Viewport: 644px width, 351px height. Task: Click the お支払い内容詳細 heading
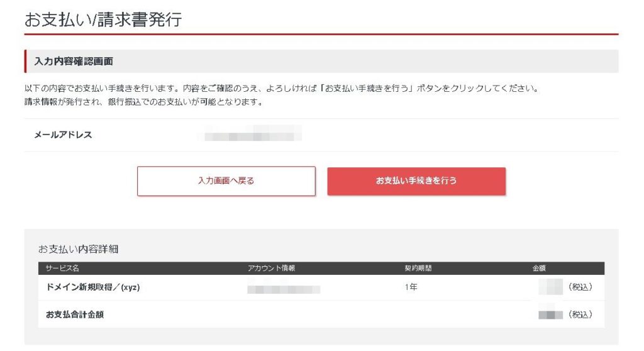(78, 249)
